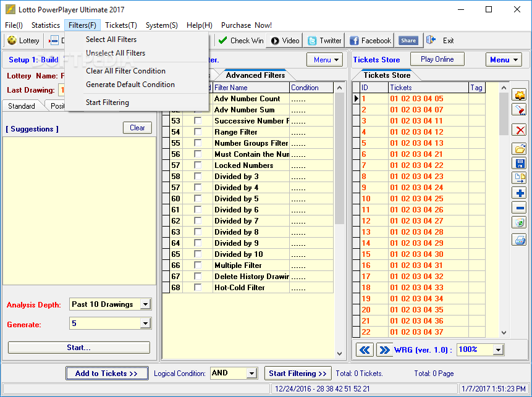Click the recycle bin icon
Screen dimensions: 532x397
coord(520,222)
